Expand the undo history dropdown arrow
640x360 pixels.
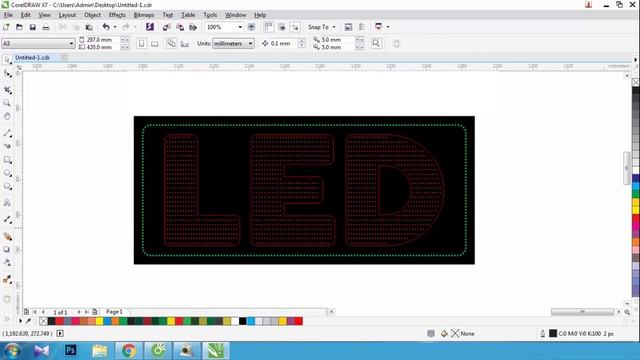click(115, 27)
